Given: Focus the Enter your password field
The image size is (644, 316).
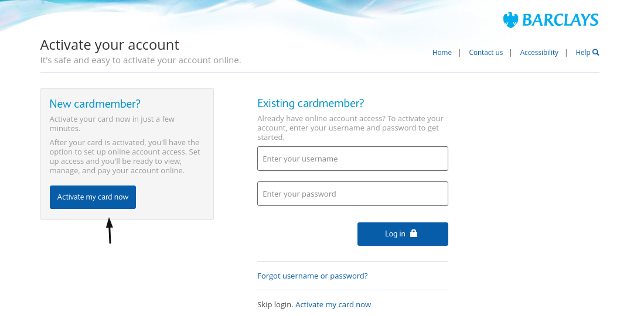Looking at the screenshot, I should point(353,194).
